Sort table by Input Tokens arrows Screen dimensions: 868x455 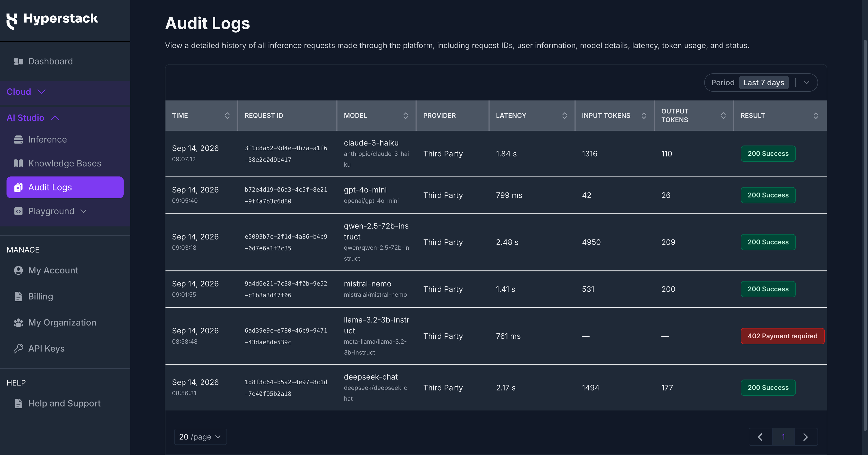click(644, 116)
